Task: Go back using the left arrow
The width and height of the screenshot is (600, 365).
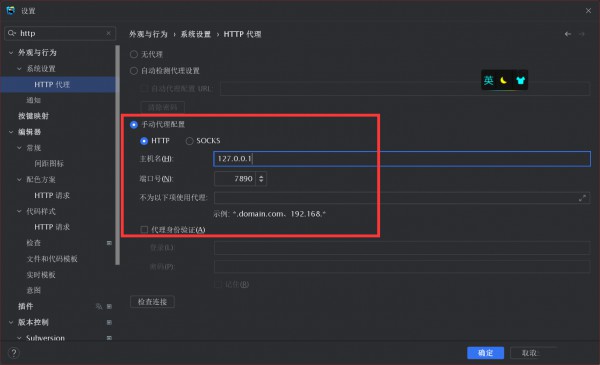Action: pos(568,34)
